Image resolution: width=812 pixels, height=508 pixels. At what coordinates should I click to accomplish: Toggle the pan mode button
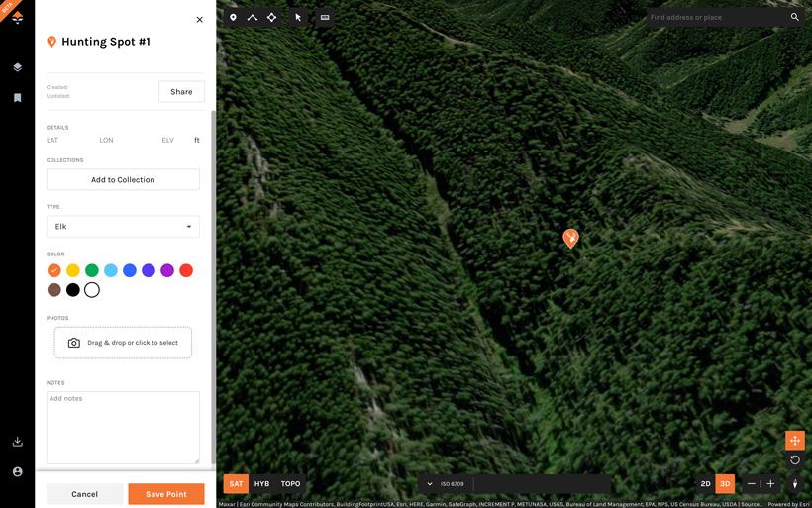coord(794,441)
